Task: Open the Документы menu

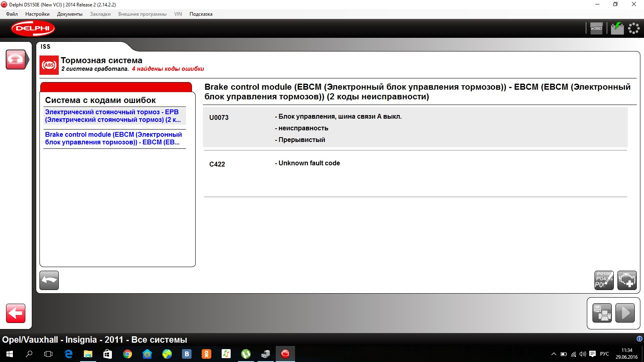Action: click(70, 14)
